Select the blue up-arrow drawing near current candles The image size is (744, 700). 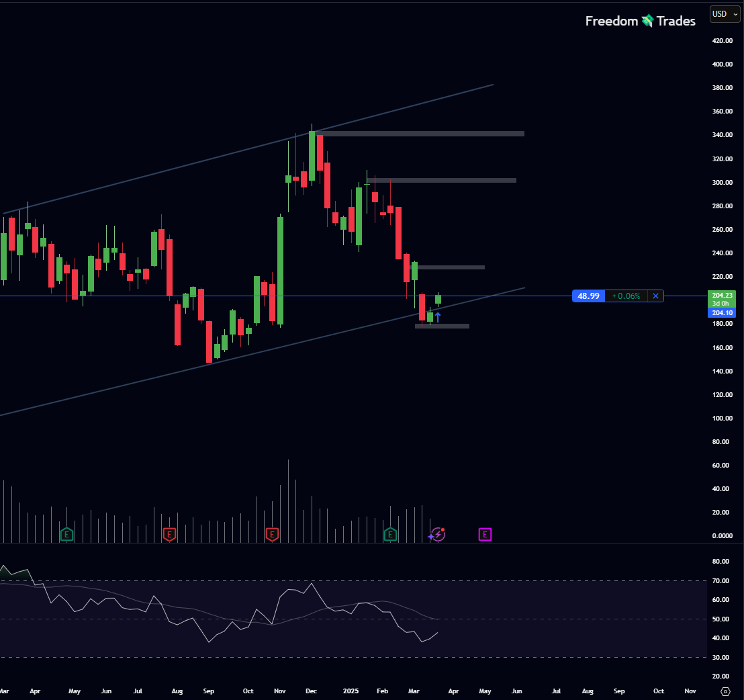[x=438, y=317]
